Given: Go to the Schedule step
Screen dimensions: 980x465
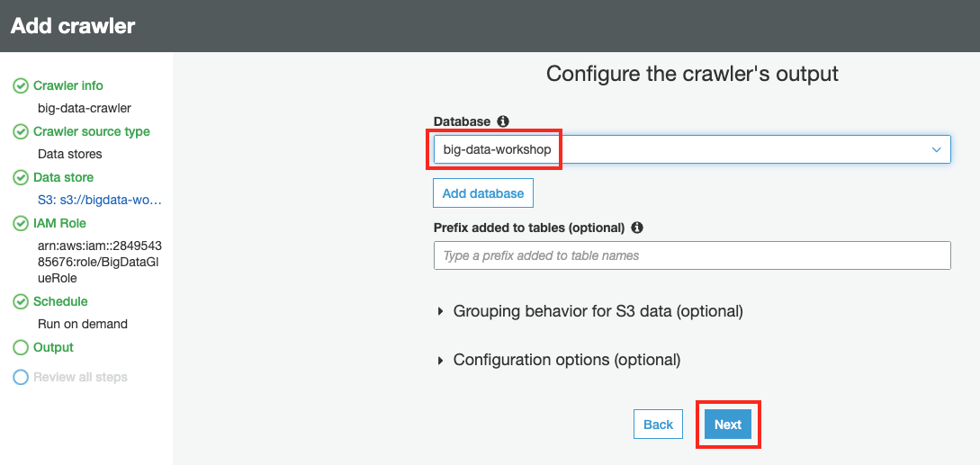Looking at the screenshot, I should click(x=60, y=302).
